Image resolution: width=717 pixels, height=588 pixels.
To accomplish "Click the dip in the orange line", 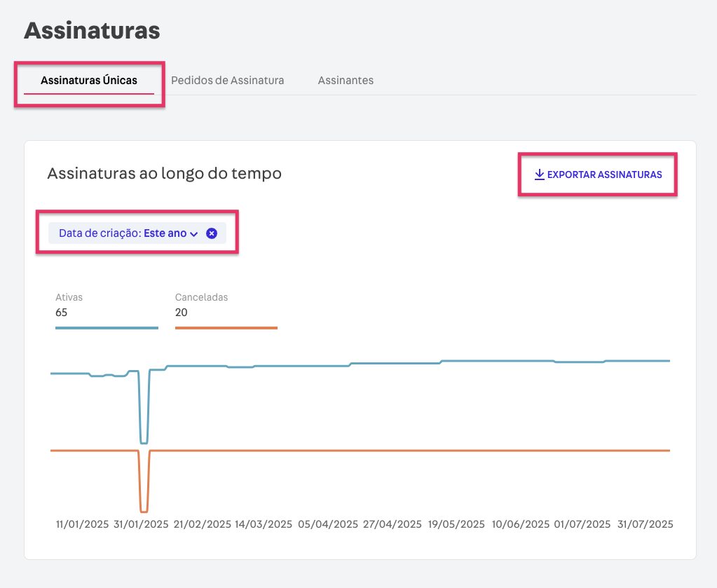I will click(x=144, y=511).
